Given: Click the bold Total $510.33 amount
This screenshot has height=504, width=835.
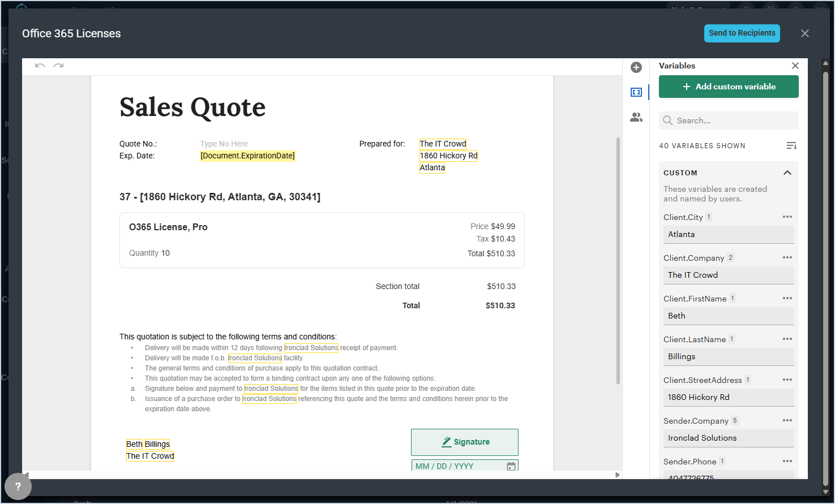Looking at the screenshot, I should [500, 305].
